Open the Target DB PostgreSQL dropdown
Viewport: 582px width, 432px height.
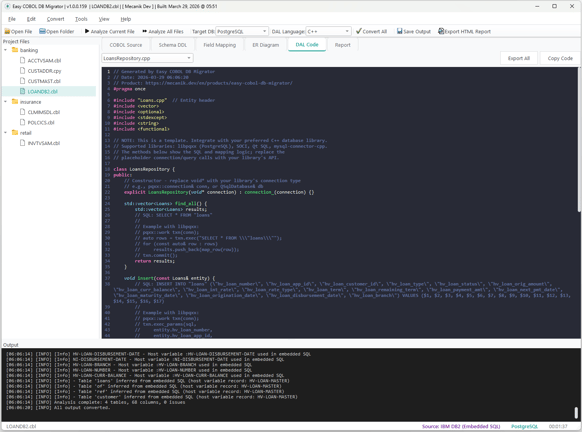pos(242,32)
